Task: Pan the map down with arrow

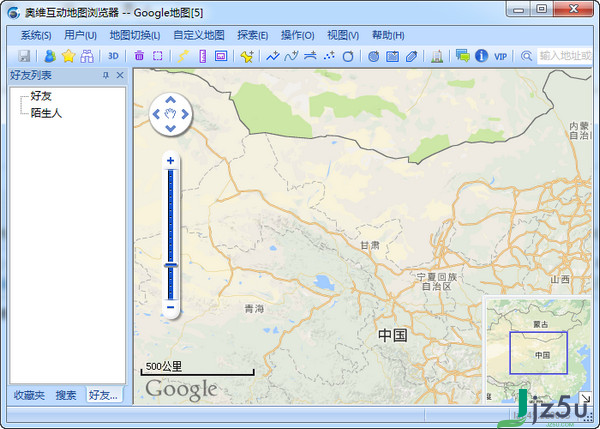Action: 171,128
